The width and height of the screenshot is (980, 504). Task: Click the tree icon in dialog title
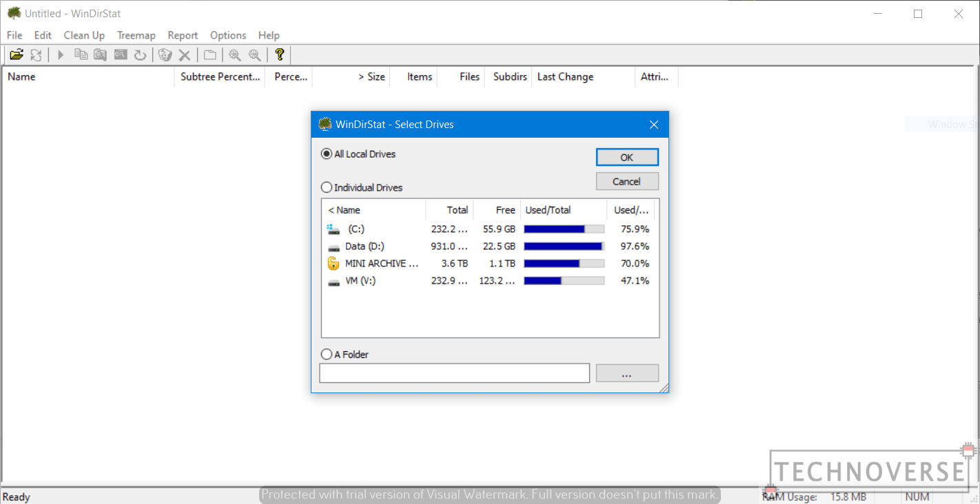(x=325, y=125)
